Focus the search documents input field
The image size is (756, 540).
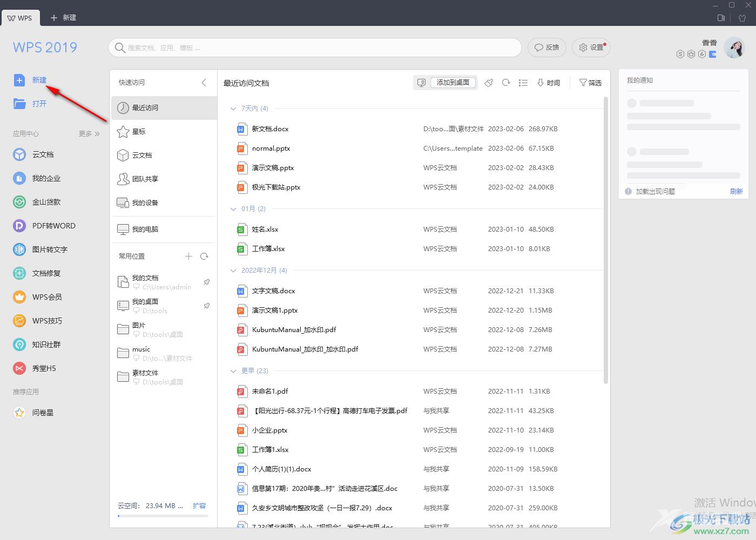[315, 48]
